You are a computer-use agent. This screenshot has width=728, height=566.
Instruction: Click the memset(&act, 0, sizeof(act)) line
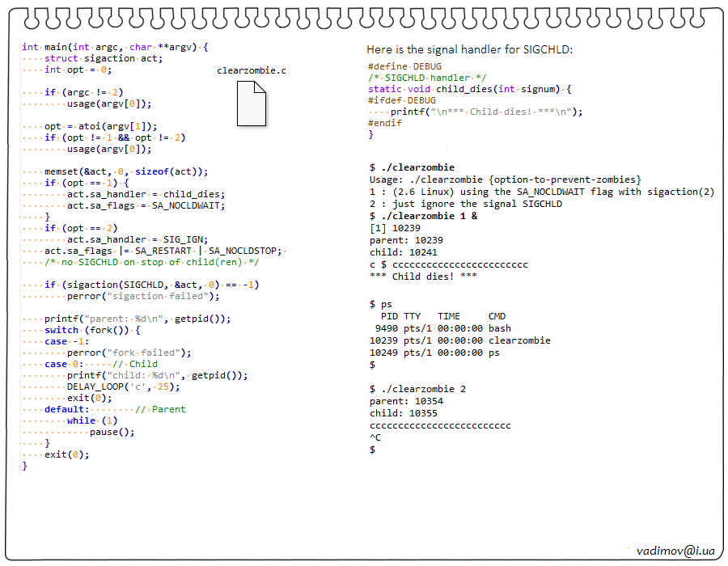click(x=125, y=171)
